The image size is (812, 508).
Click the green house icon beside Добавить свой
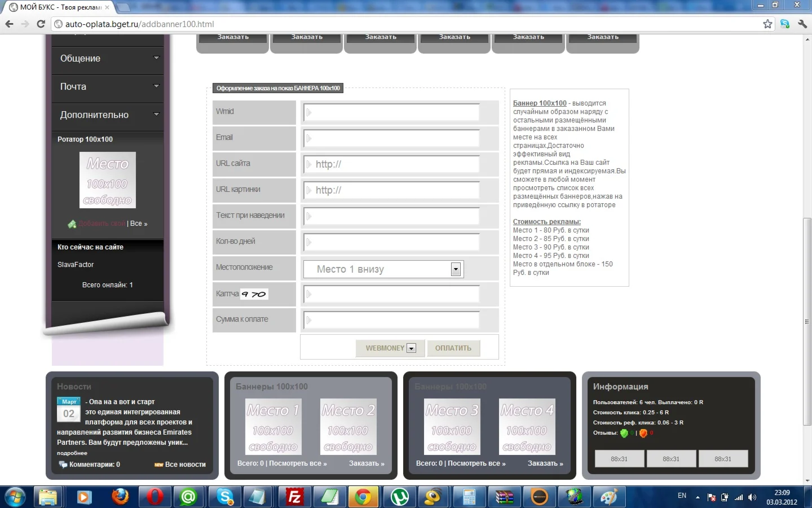(x=72, y=224)
